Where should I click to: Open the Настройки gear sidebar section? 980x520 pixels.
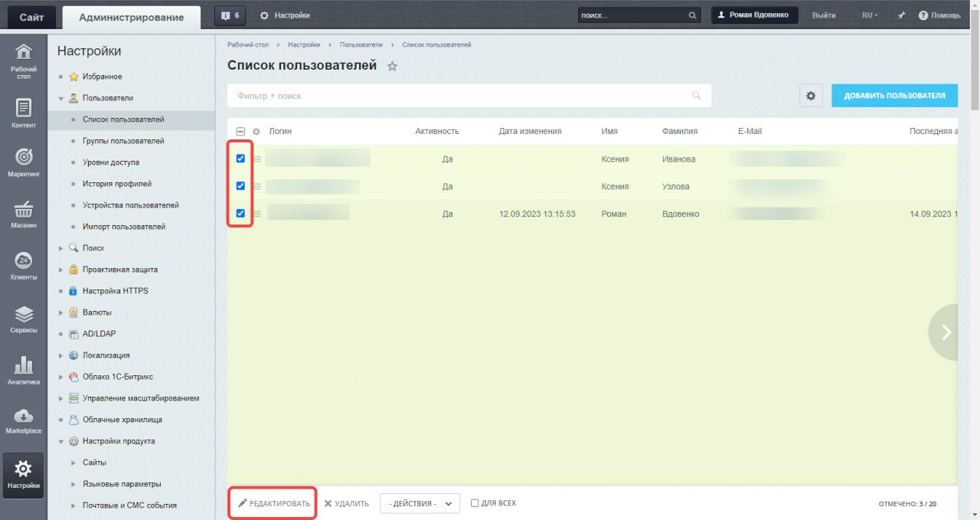[x=24, y=475]
